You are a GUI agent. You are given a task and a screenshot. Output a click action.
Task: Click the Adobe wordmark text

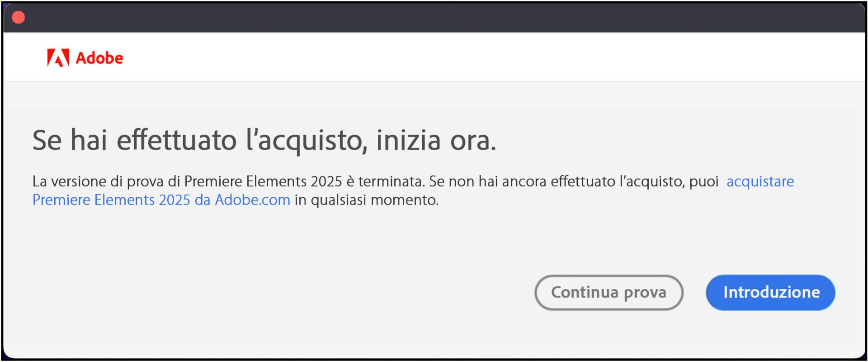[x=99, y=58]
